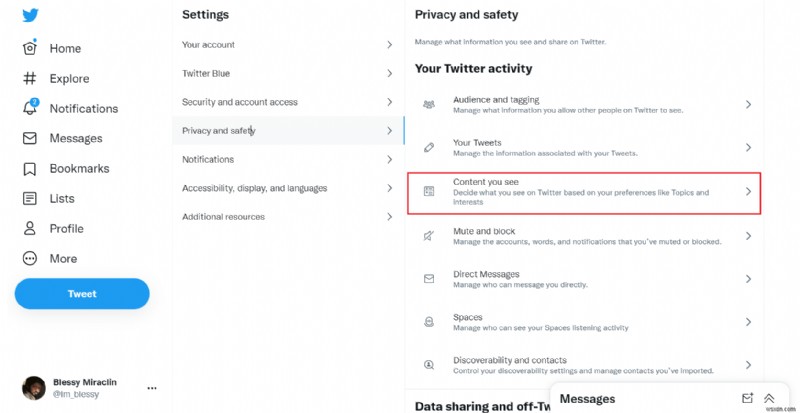The image size is (800, 413).
Task: Click the three-dot account options icon
Action: (152, 388)
